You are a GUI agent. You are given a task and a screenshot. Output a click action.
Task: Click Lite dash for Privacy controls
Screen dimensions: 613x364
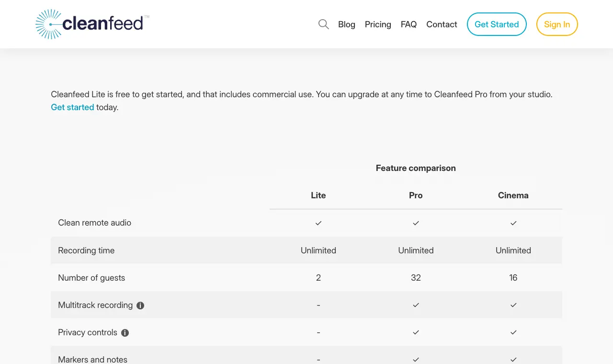[x=318, y=332]
